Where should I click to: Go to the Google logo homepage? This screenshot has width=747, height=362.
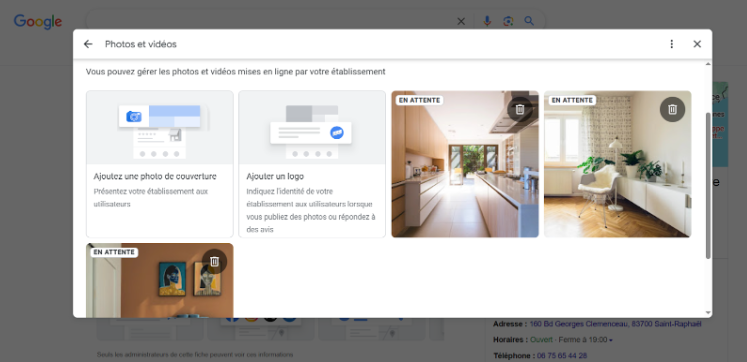[x=38, y=22]
